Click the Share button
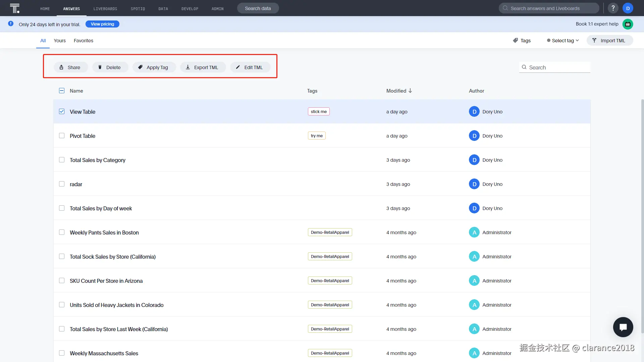The width and height of the screenshot is (644, 362). 71,67
